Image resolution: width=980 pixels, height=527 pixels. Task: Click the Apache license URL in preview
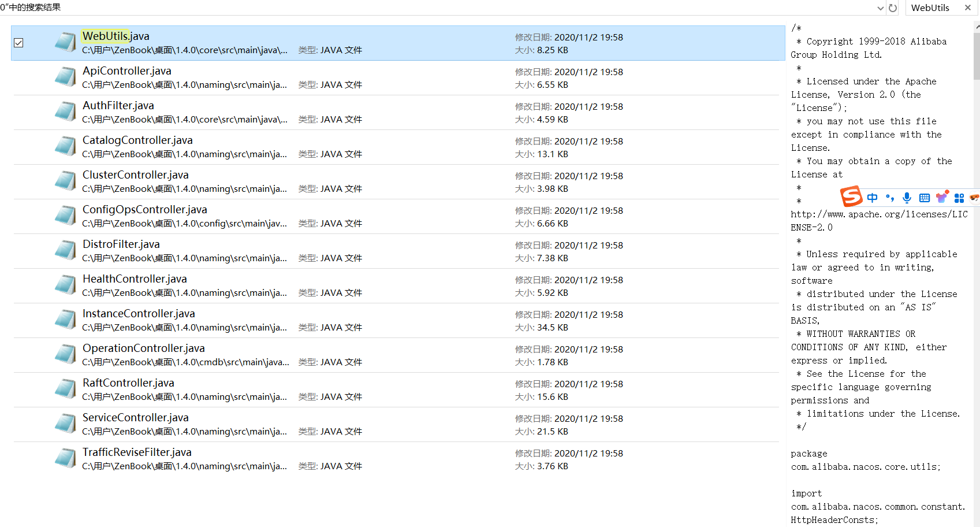[x=879, y=221]
